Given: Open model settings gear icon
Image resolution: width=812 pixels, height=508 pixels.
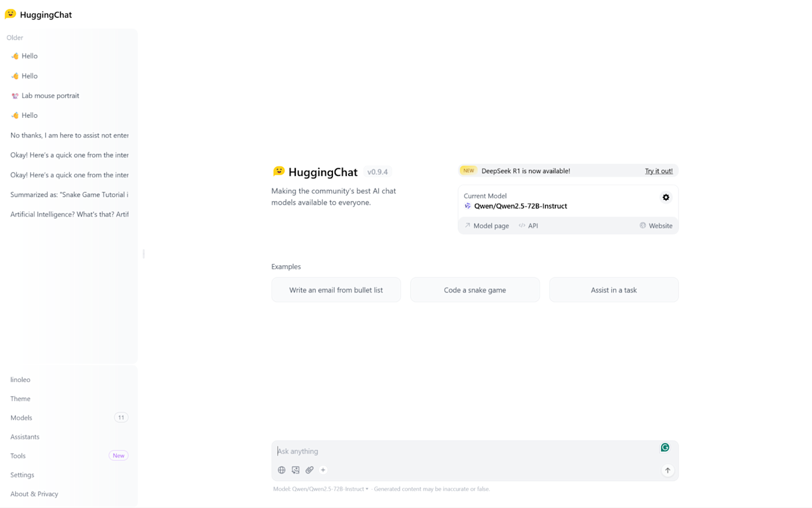Looking at the screenshot, I should (x=666, y=197).
